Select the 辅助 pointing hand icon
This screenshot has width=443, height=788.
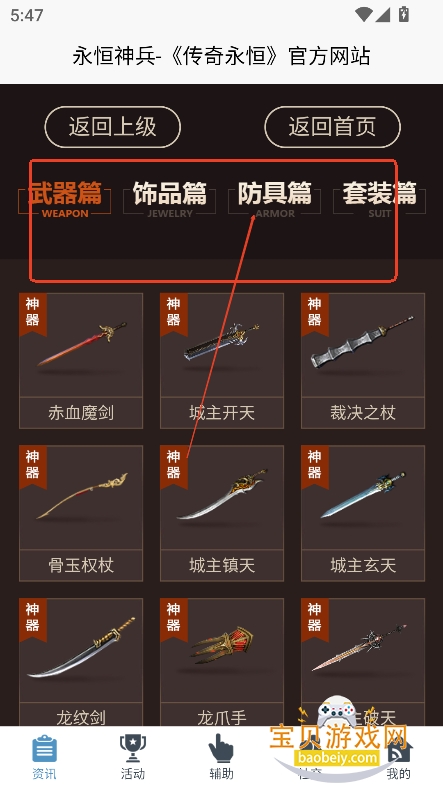click(221, 749)
